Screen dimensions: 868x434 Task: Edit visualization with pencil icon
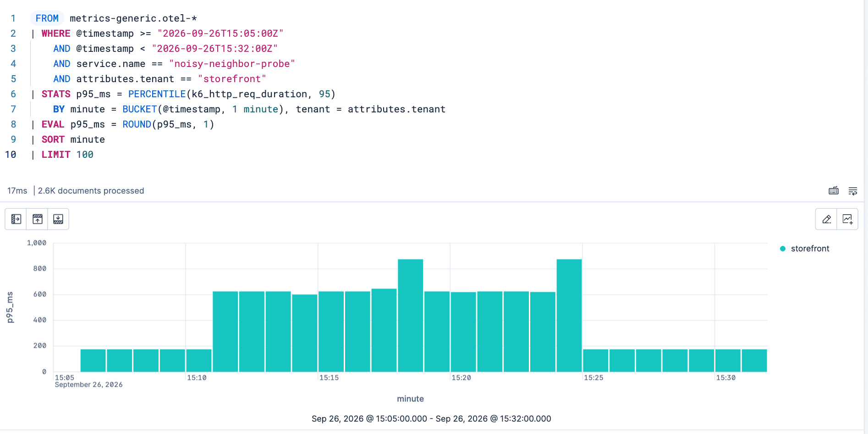pos(826,219)
